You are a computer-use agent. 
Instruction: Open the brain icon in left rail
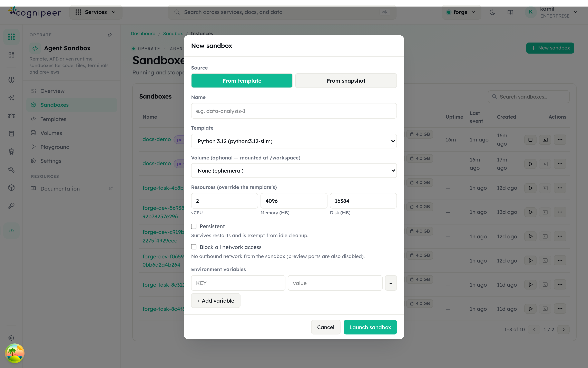[x=11, y=80]
